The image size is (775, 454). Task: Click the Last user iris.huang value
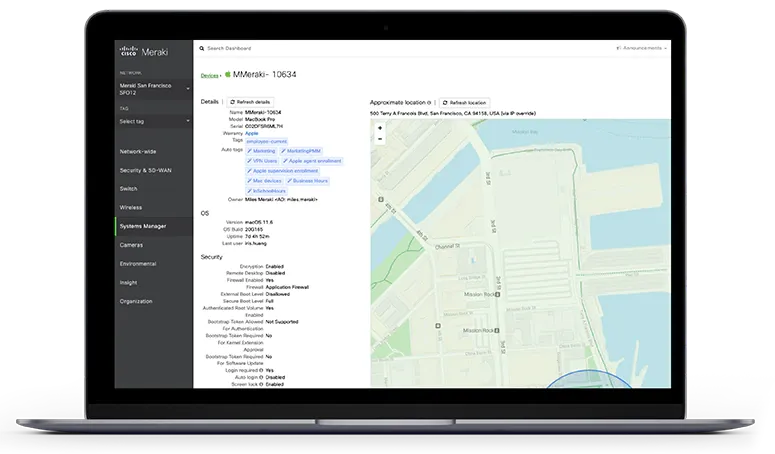point(256,244)
